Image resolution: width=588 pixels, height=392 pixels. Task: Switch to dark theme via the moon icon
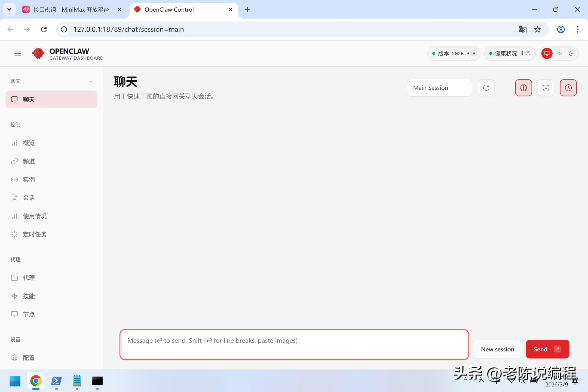pyautogui.click(x=571, y=53)
